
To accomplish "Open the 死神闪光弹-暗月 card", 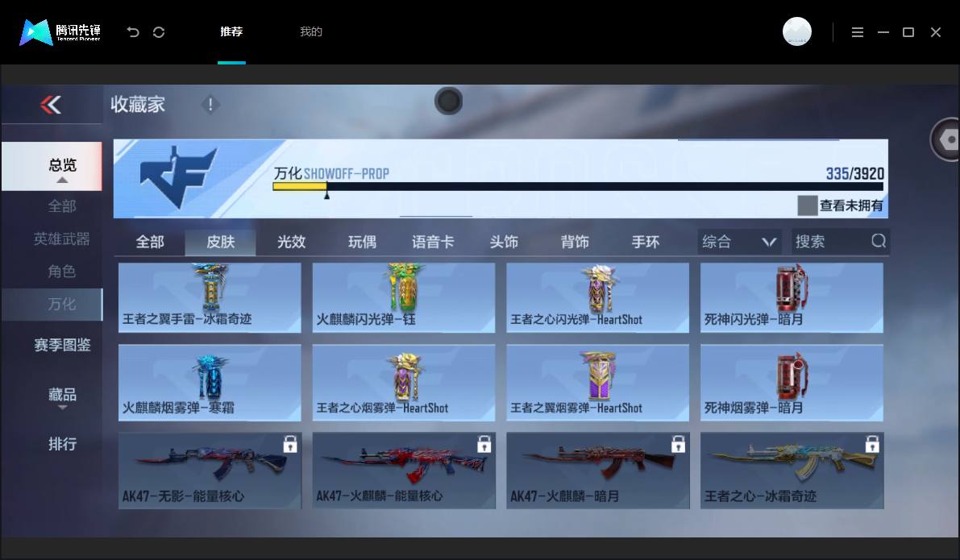I will pyautogui.click(x=792, y=297).
